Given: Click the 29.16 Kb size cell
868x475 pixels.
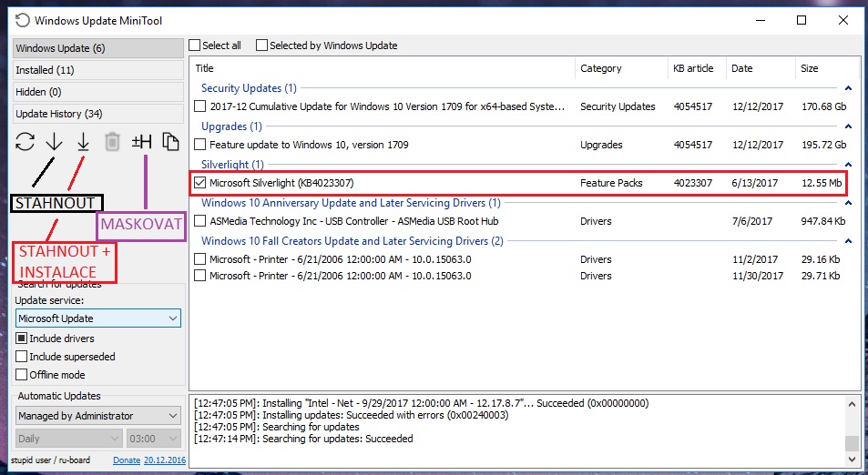Looking at the screenshot, I should (821, 259).
